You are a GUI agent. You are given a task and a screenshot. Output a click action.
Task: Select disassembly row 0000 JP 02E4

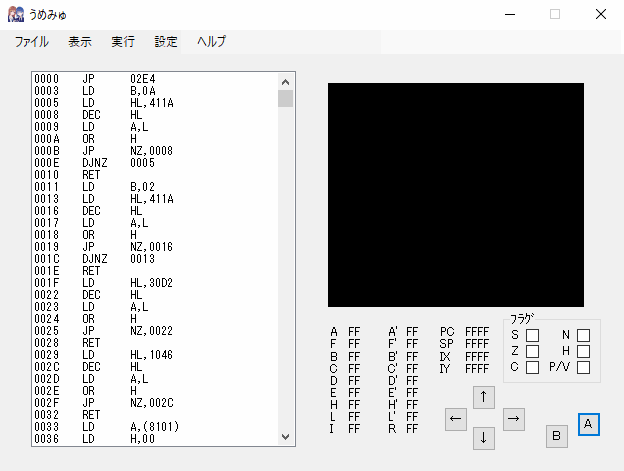point(155,79)
